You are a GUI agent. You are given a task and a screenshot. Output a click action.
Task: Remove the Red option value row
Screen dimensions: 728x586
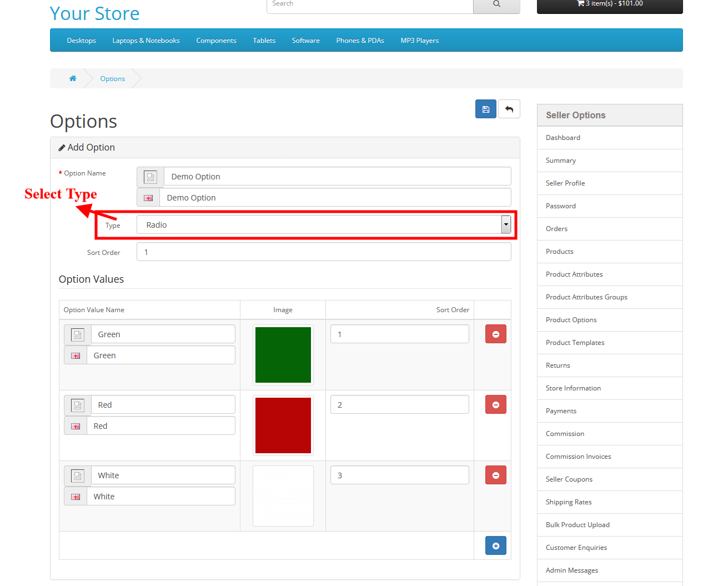495,404
